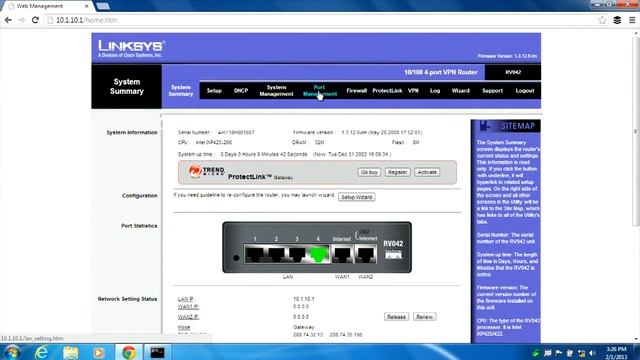Image resolution: width=640 pixels, height=360 pixels.
Task: Open a new browser tab
Action: [103, 6]
